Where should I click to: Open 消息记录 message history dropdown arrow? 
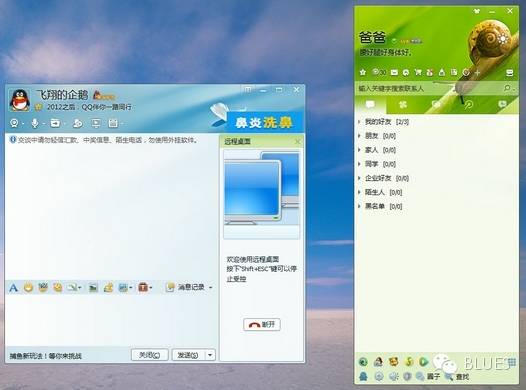[211, 287]
